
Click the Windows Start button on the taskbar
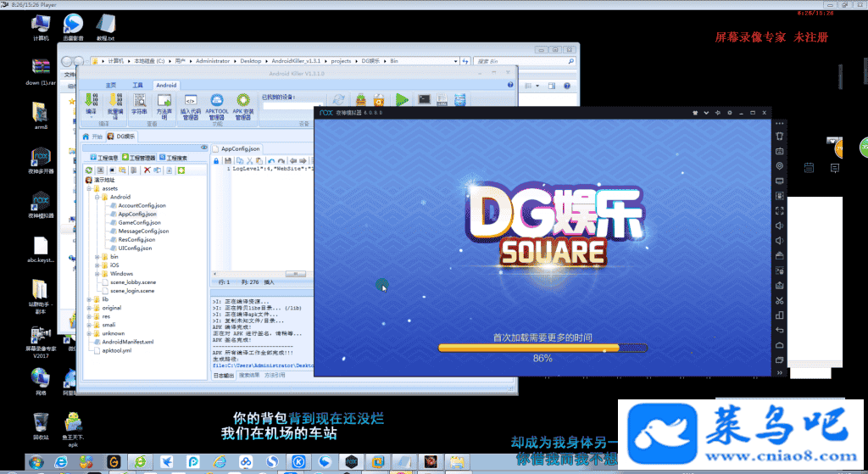[36, 463]
